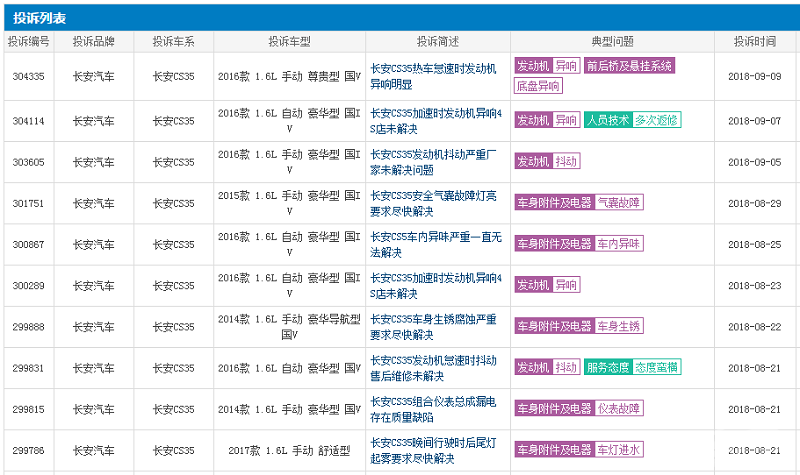Select the 发动机 tag in row 304335
Image resolution: width=800 pixels, height=475 pixels.
click(x=533, y=65)
